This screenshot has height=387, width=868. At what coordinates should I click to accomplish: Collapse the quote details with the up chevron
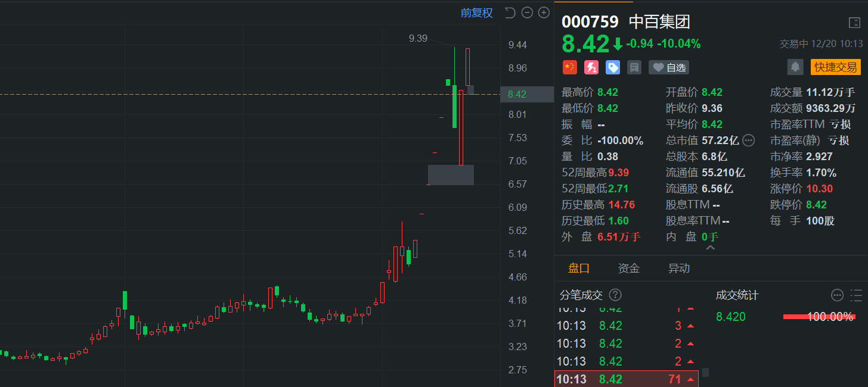(x=710, y=248)
